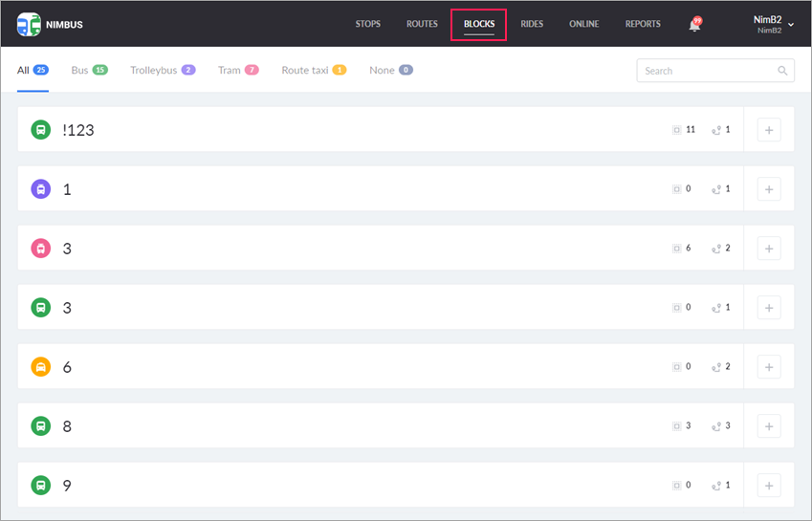Go to the STOPS page
The image size is (812, 521).
pos(367,24)
